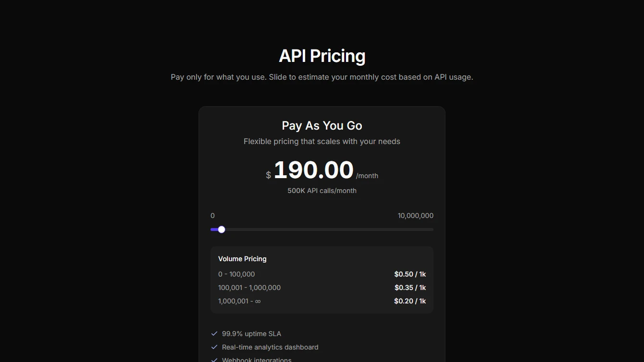Click the Real-time analytics dashboard feature entry

270,347
